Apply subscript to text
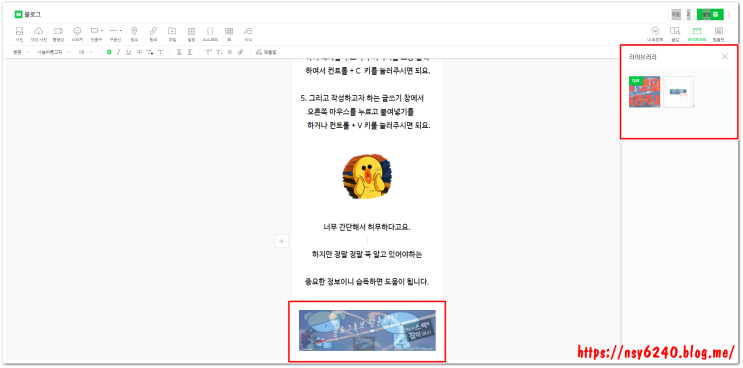 pos(219,52)
